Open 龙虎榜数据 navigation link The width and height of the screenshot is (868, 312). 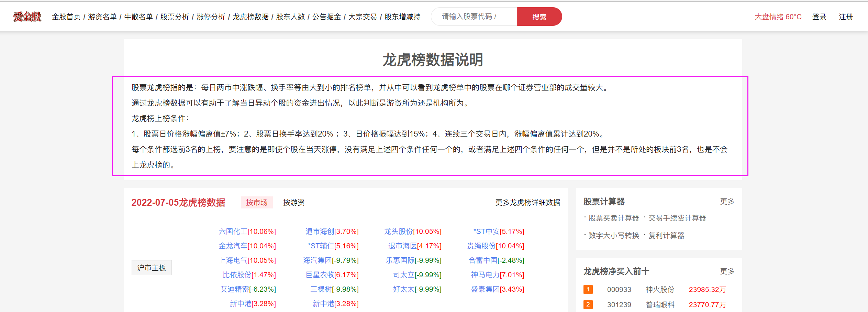click(x=251, y=17)
